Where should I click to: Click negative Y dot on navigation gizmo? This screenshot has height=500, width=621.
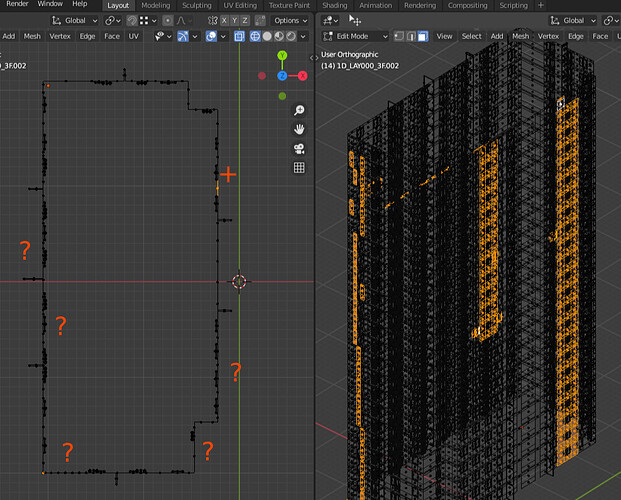click(282, 96)
